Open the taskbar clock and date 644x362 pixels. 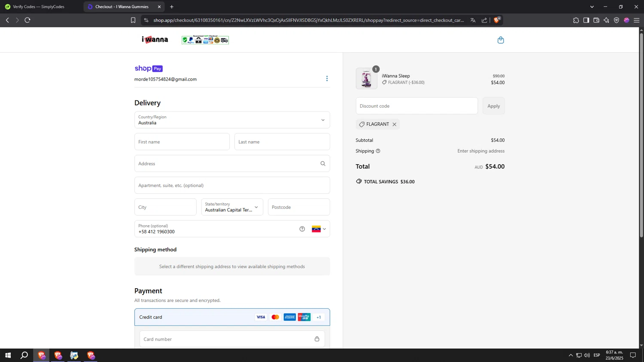tap(614, 355)
